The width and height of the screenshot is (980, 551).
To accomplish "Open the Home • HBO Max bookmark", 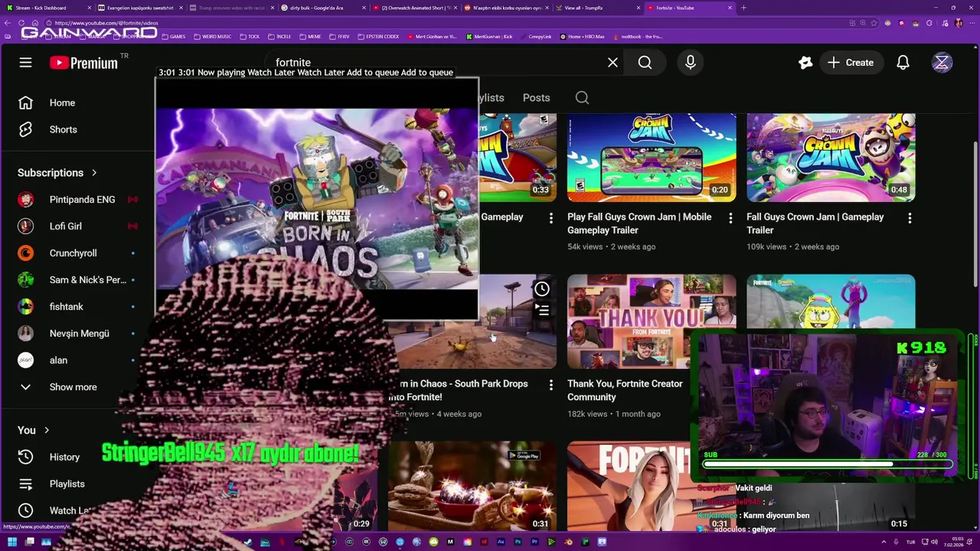I will (x=582, y=36).
